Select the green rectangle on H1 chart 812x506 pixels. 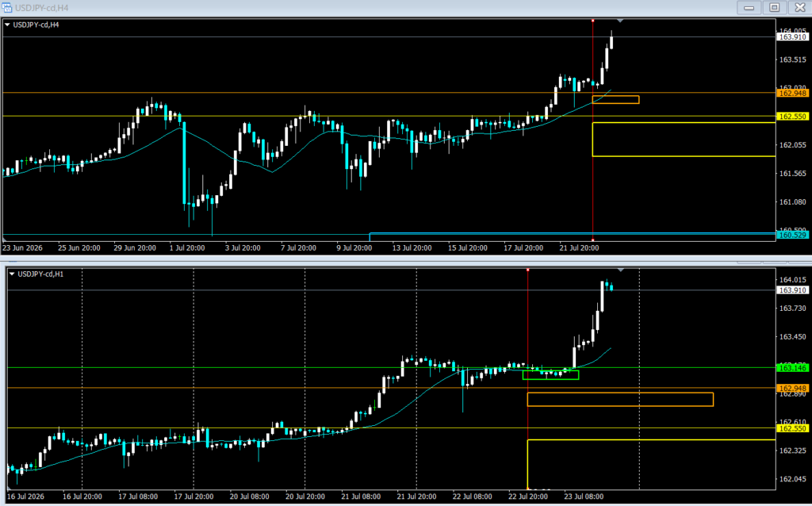550,375
